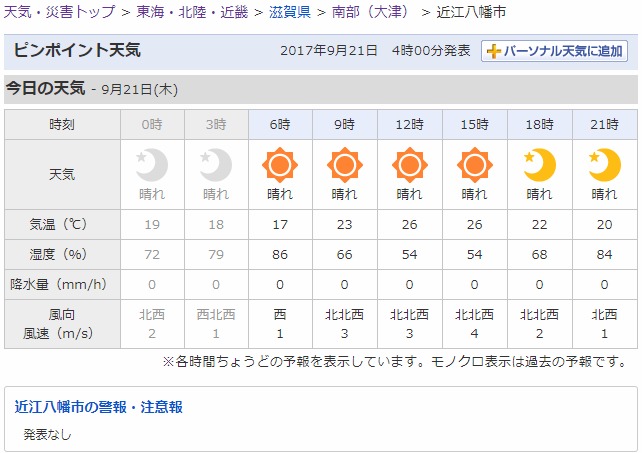The height and width of the screenshot is (453, 642).
Task: Select the 12時 column header
Action: point(410,124)
